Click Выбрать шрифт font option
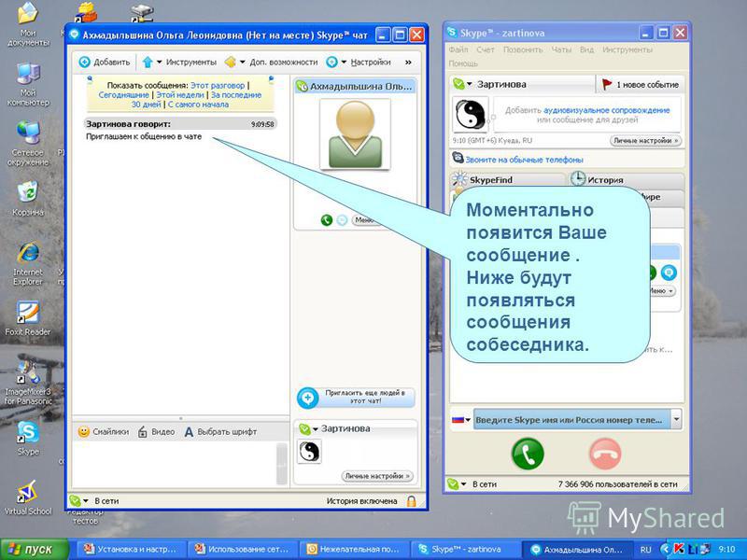The width and height of the screenshot is (747, 560). pos(220,432)
